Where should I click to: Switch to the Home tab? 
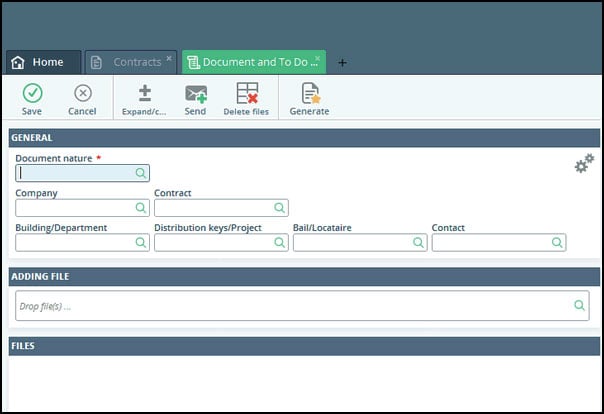(x=40, y=62)
